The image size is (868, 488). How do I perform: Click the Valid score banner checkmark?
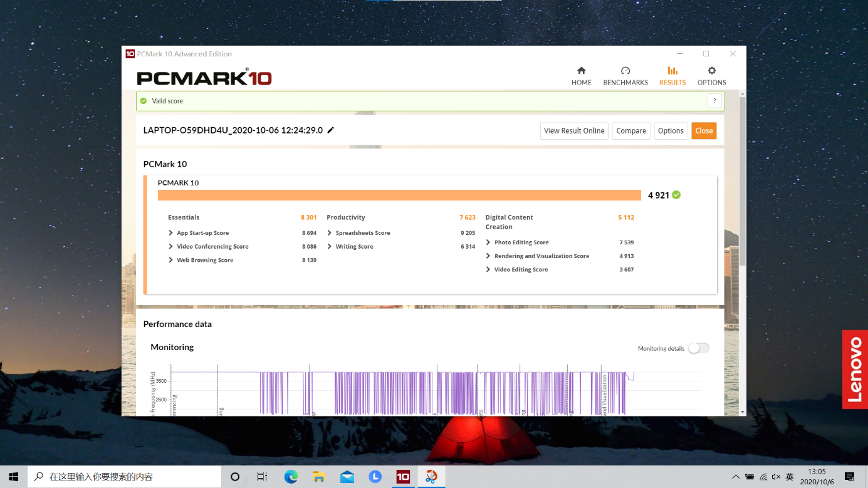[x=144, y=101]
